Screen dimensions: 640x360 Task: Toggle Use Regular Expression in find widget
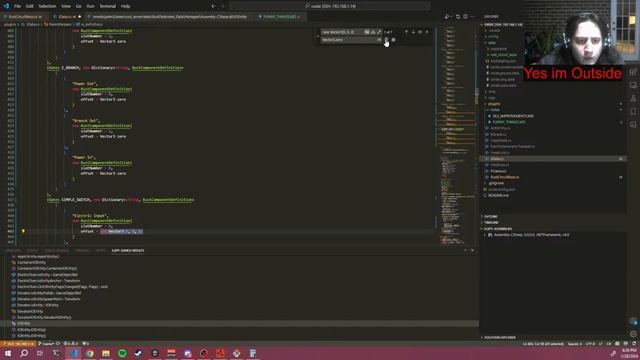coord(379,32)
